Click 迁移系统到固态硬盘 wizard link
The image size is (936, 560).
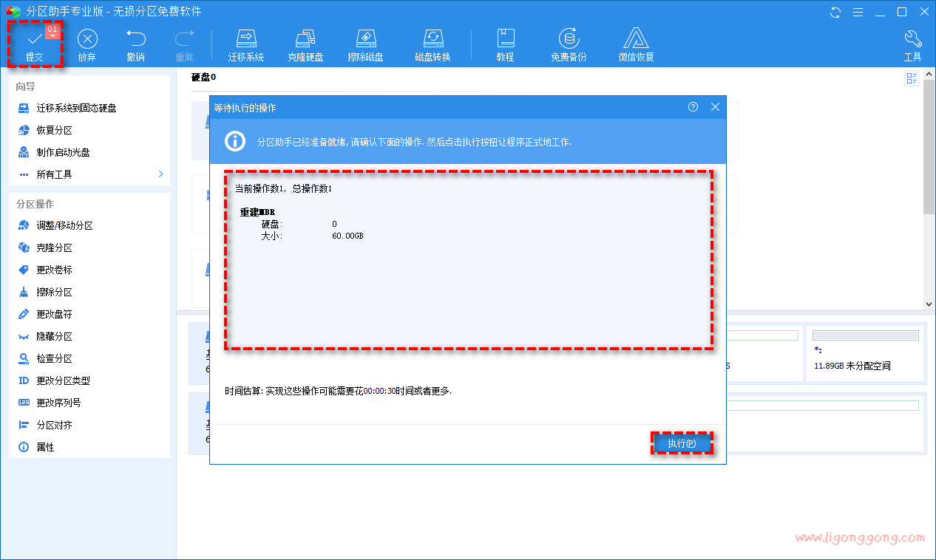click(76, 108)
